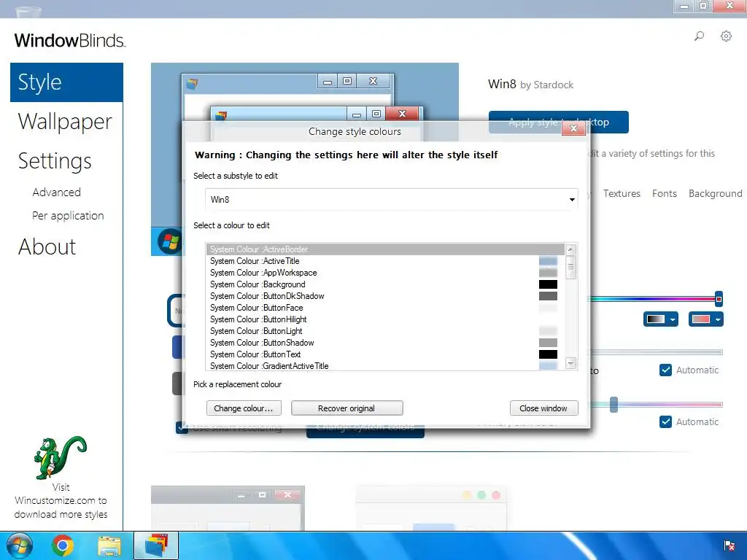This screenshot has height=560, width=747.
Task: Click the colour list scrollbar thumb
Action: pos(570,267)
